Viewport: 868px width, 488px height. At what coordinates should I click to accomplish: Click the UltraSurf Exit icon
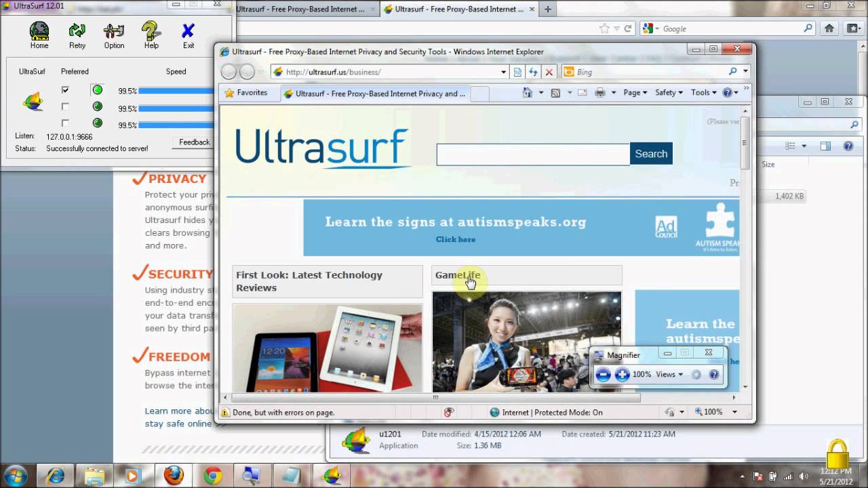coord(189,35)
